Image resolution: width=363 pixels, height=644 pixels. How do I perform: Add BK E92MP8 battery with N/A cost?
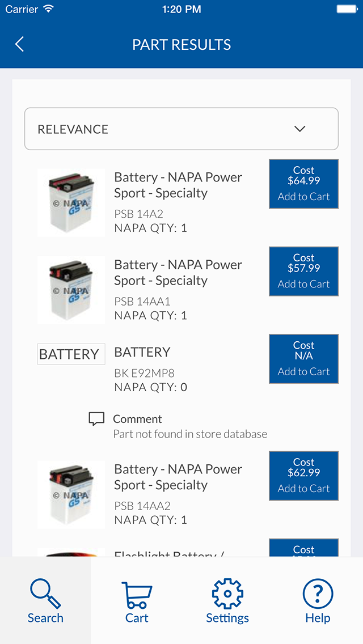pyautogui.click(x=304, y=359)
